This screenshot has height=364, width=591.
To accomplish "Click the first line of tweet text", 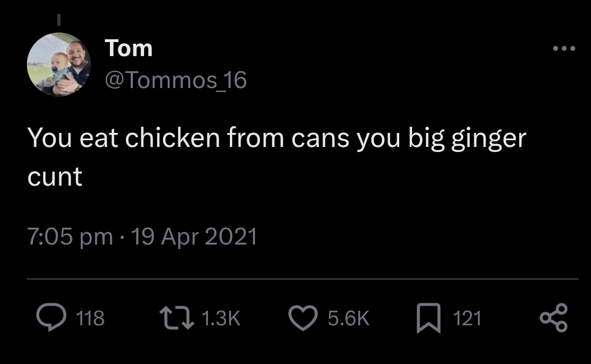I will [276, 138].
